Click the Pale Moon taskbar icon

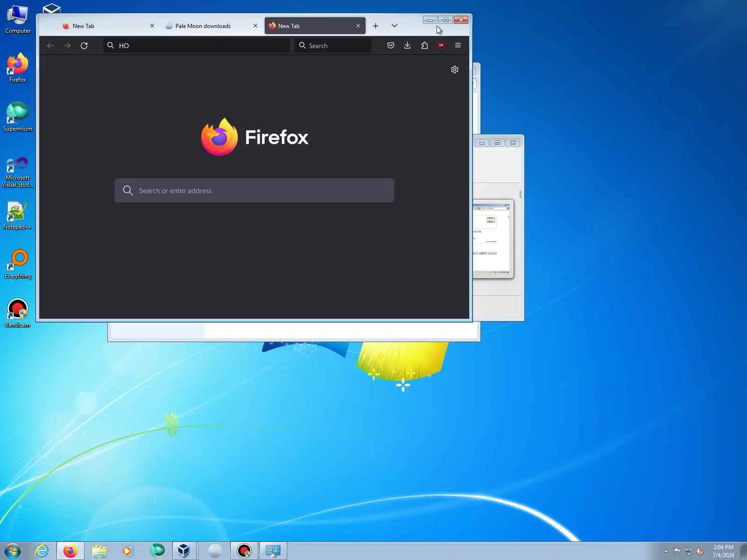[215, 551]
